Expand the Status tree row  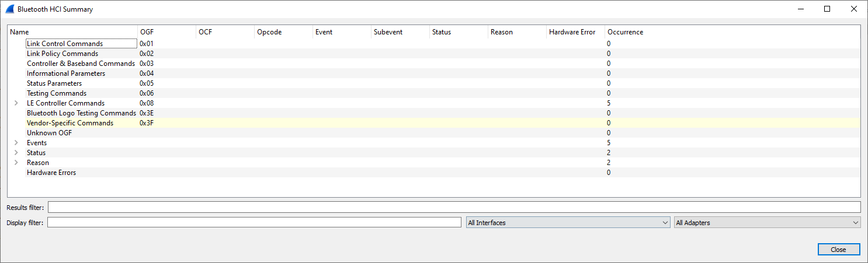16,153
